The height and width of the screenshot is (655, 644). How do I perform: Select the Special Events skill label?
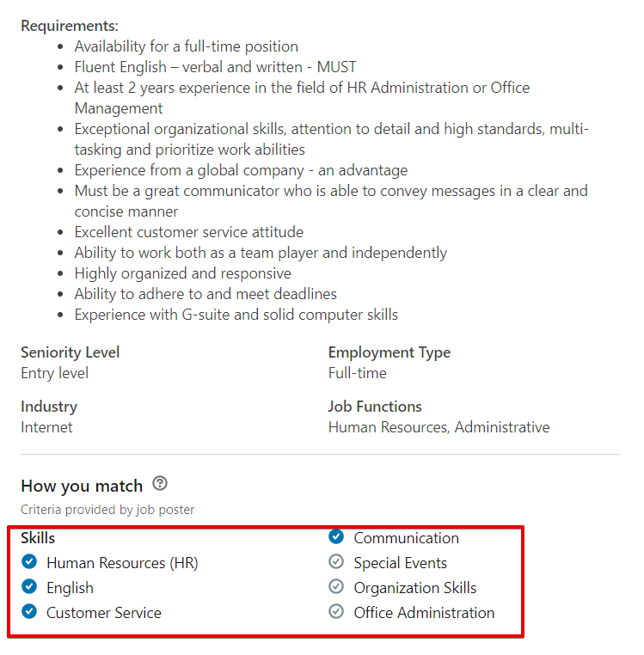click(x=401, y=563)
